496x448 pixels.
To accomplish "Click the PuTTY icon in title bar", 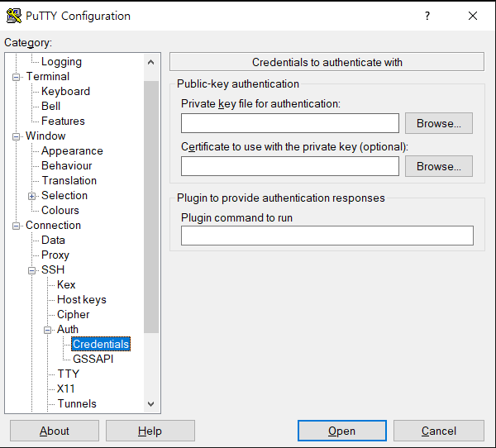I will tap(14, 16).
